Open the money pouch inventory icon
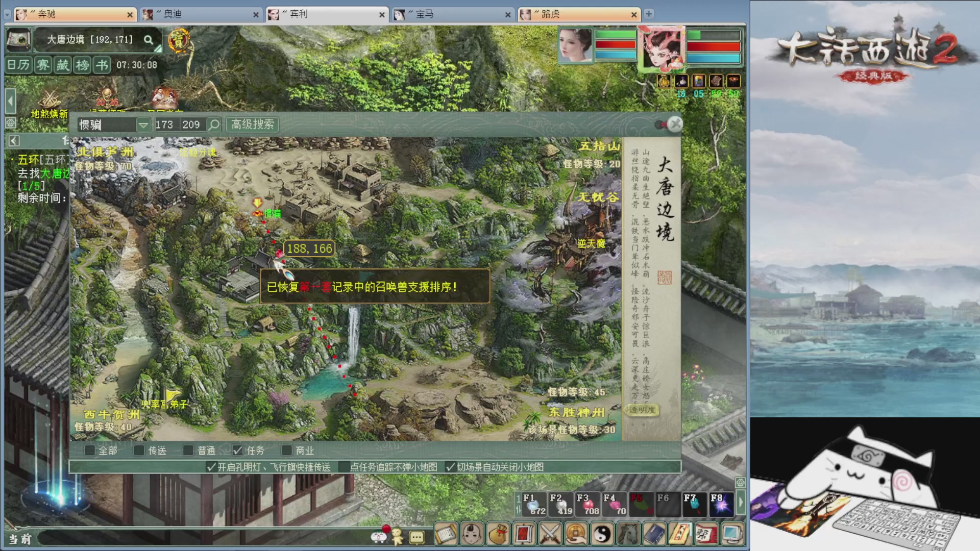980x551 pixels. pyautogui.click(x=498, y=534)
